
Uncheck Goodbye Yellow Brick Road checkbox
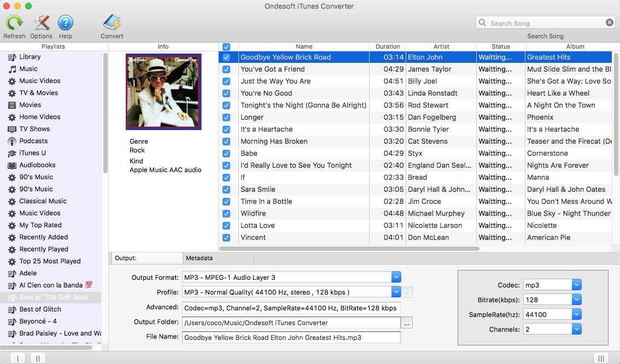[226, 57]
